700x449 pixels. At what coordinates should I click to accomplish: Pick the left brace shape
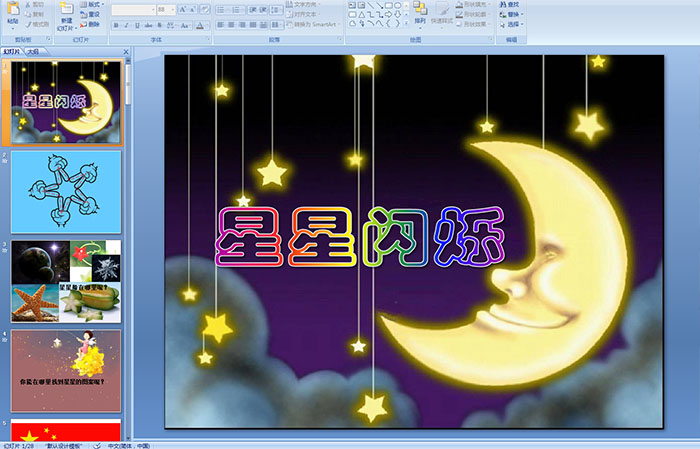point(388,23)
